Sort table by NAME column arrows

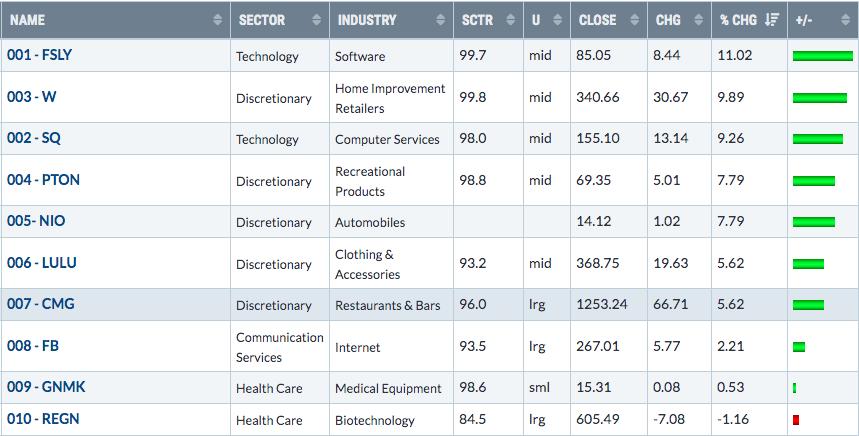tap(217, 20)
